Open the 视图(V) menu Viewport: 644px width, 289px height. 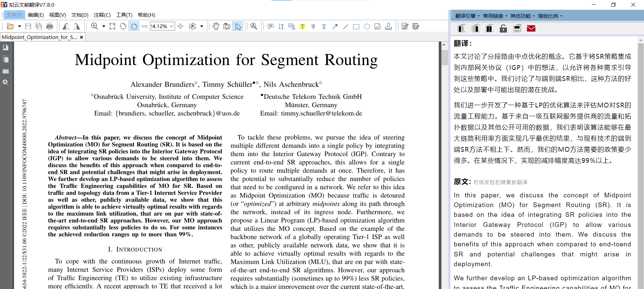coord(57,15)
